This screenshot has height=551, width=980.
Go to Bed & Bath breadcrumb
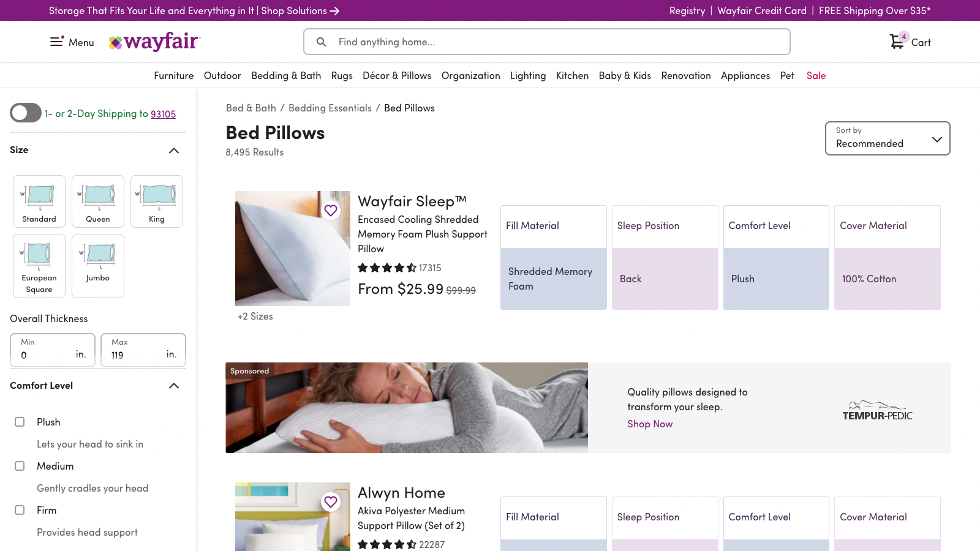251,108
